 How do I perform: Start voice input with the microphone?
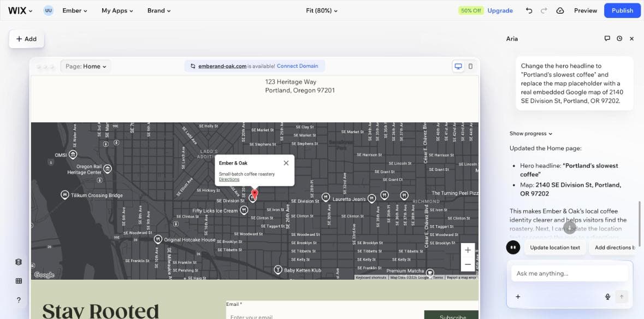click(607, 297)
